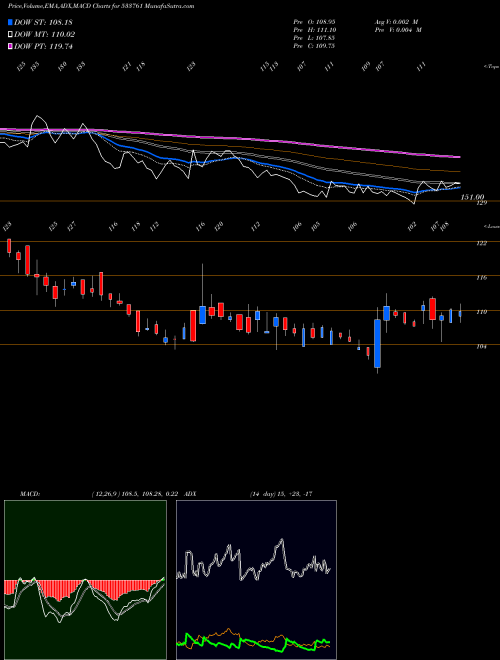Open the green MACD histogram chart panel
The image size is (500, 660).
coord(85,580)
